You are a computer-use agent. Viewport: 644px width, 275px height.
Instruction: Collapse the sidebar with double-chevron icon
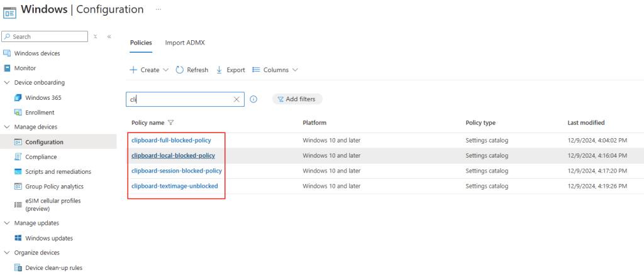point(109,36)
